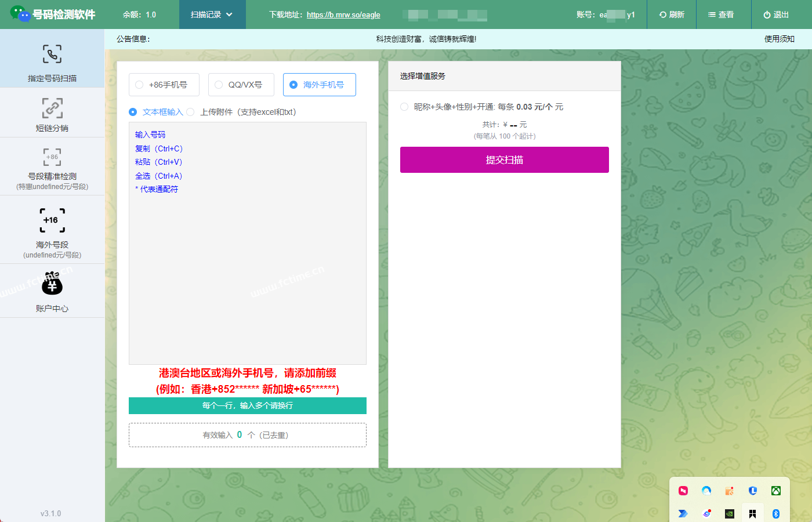Select the +86手机号 option
Image resolution: width=812 pixels, height=522 pixels.
164,85
